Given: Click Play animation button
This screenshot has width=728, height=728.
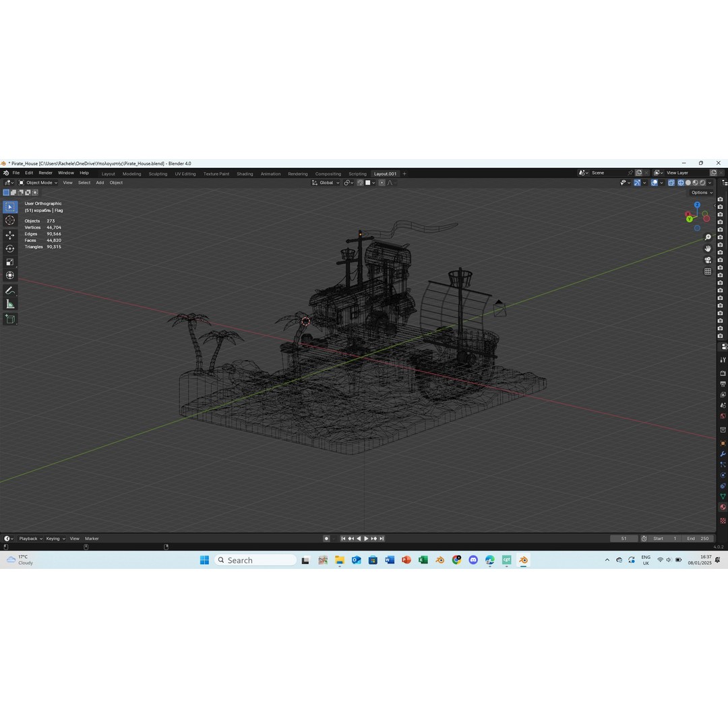Looking at the screenshot, I should coord(366,539).
